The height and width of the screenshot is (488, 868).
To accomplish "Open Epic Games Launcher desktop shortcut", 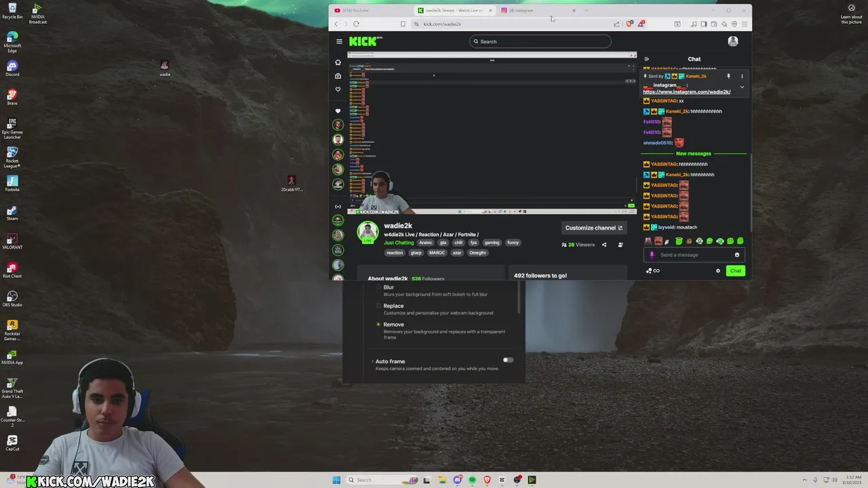I will [x=12, y=128].
